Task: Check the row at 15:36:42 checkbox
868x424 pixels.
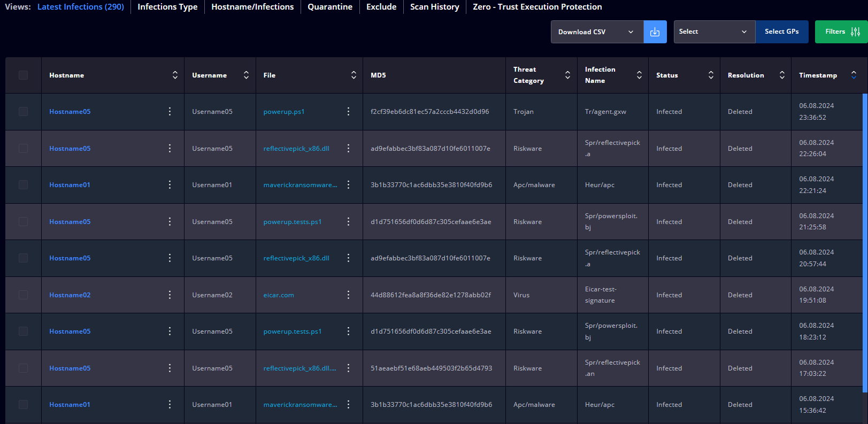Action: pyautogui.click(x=23, y=404)
